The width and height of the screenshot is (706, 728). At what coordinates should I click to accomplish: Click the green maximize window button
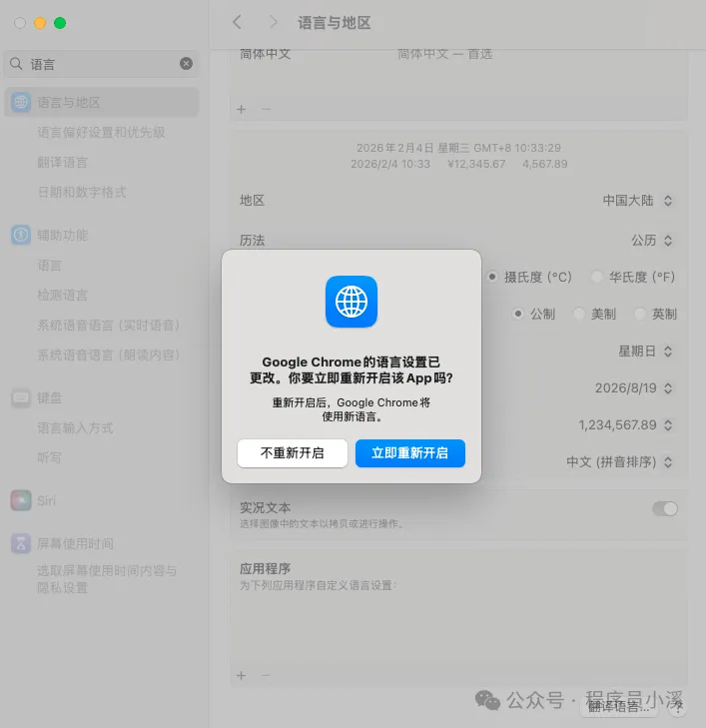coord(60,23)
